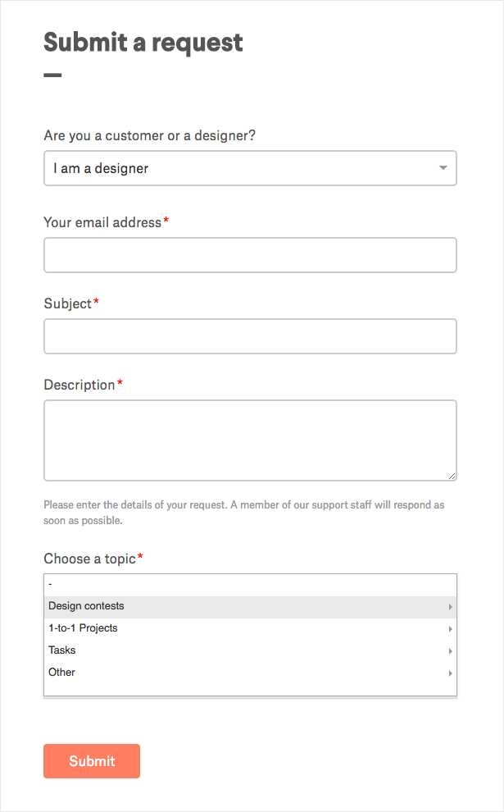Click the "Your email address" label
The width and height of the screenshot is (504, 812).
pyautogui.click(x=102, y=222)
